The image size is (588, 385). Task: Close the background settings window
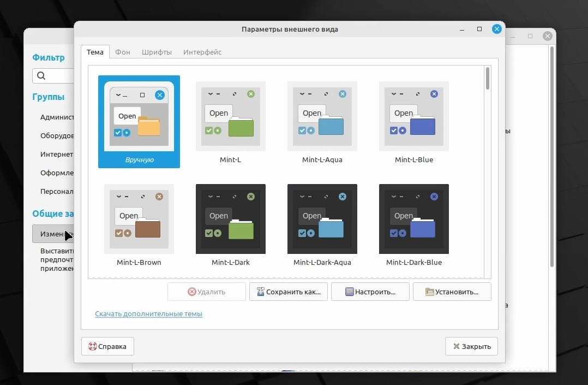pos(548,36)
